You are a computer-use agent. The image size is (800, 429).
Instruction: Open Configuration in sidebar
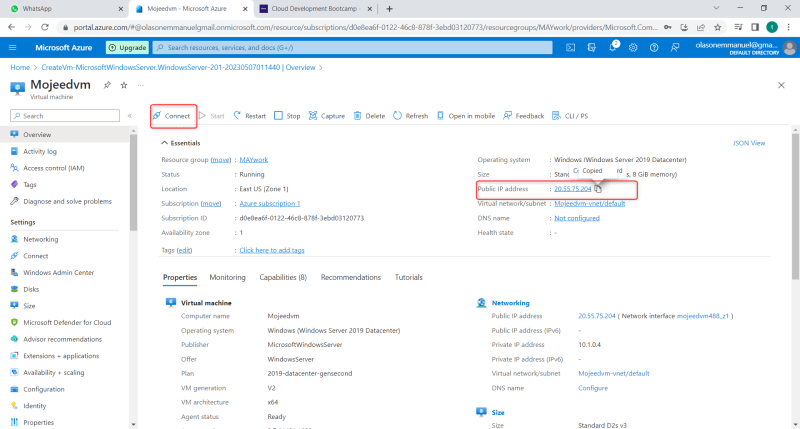pos(44,389)
